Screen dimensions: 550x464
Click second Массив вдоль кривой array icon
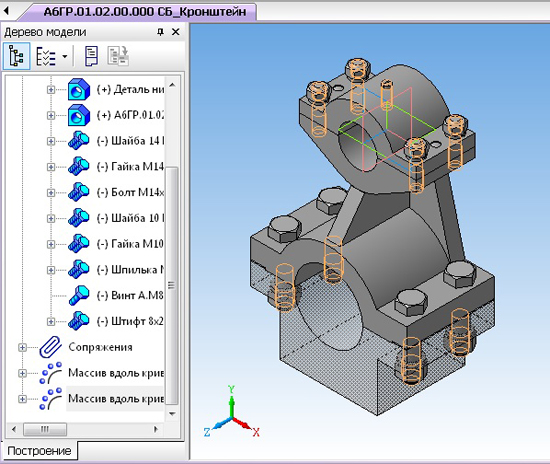pos(51,399)
